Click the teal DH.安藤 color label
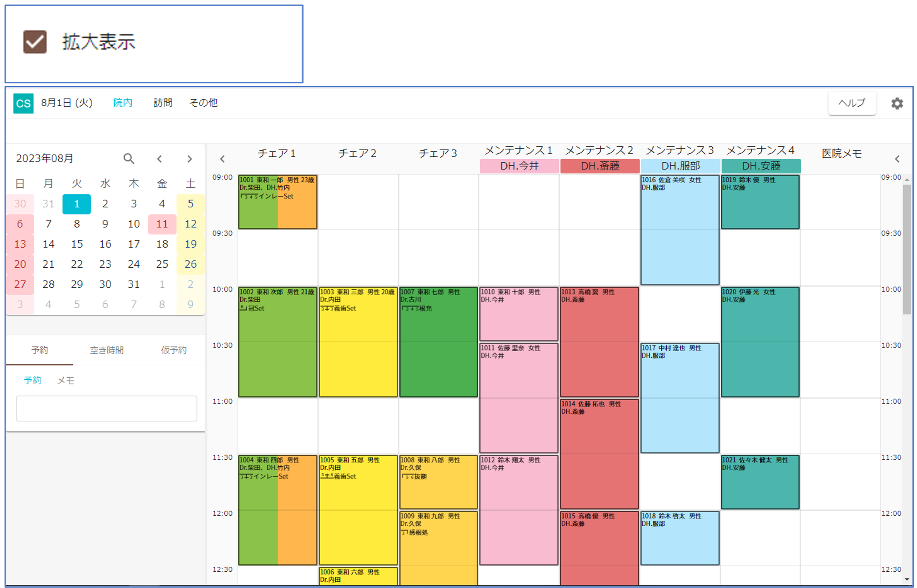This screenshot has width=917, height=588. pyautogui.click(x=760, y=166)
